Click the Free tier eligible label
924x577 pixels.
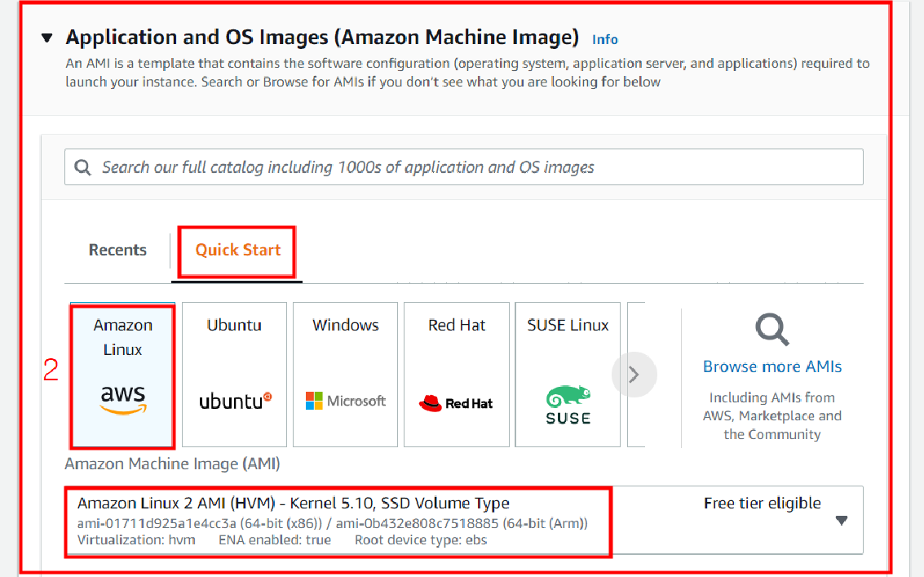point(762,504)
